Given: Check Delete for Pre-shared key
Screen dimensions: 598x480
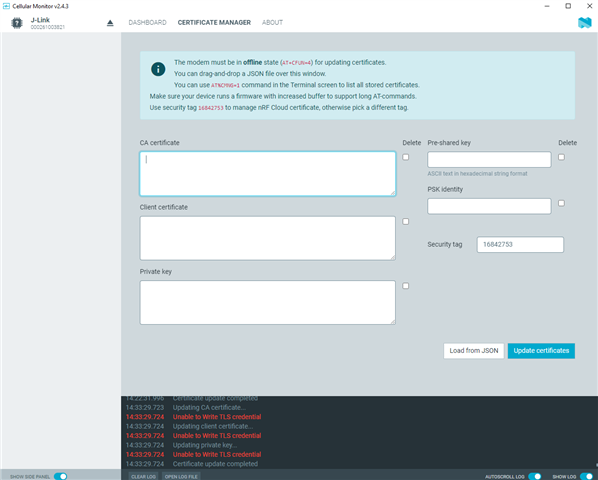Looking at the screenshot, I should (561, 157).
